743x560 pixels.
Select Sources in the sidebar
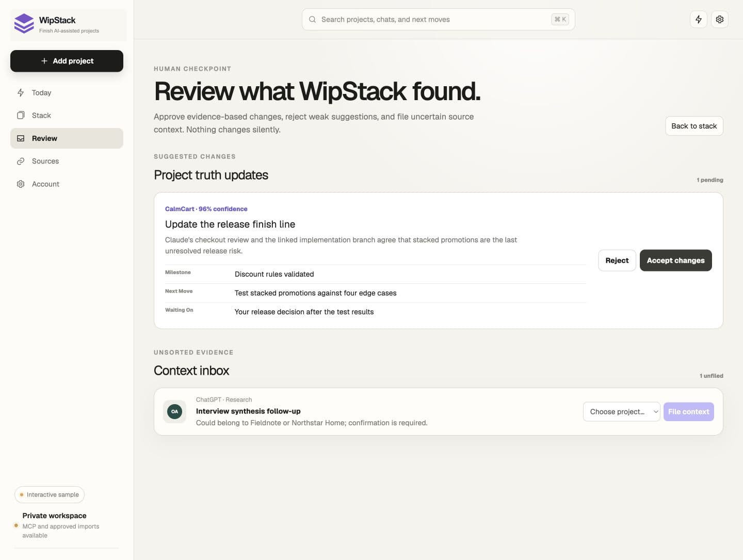(x=67, y=161)
